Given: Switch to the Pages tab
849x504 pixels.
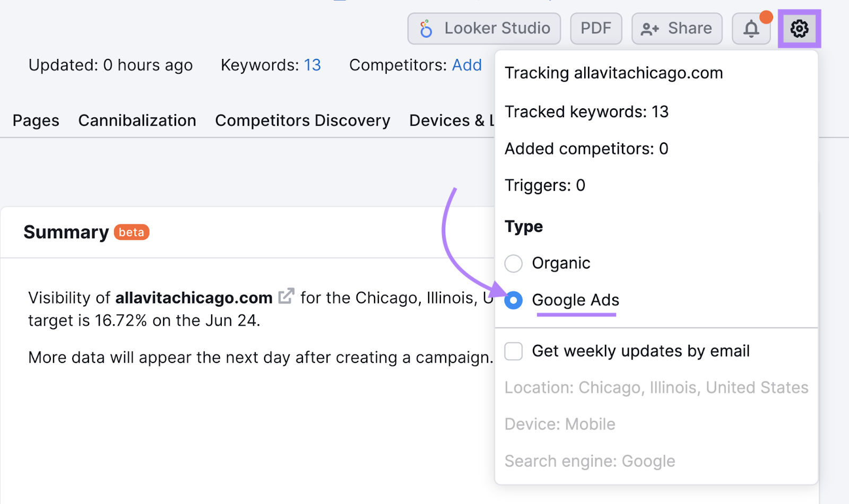Looking at the screenshot, I should [x=35, y=120].
